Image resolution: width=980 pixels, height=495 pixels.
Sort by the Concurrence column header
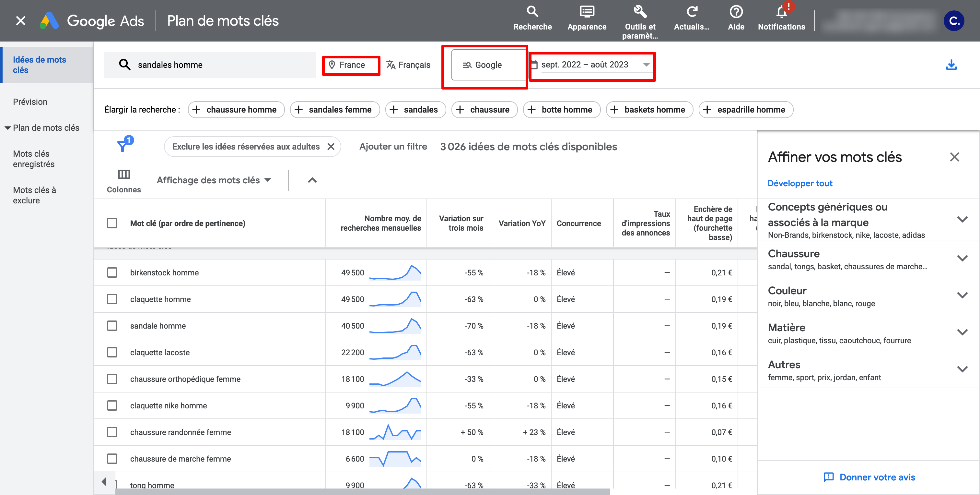[x=578, y=223]
